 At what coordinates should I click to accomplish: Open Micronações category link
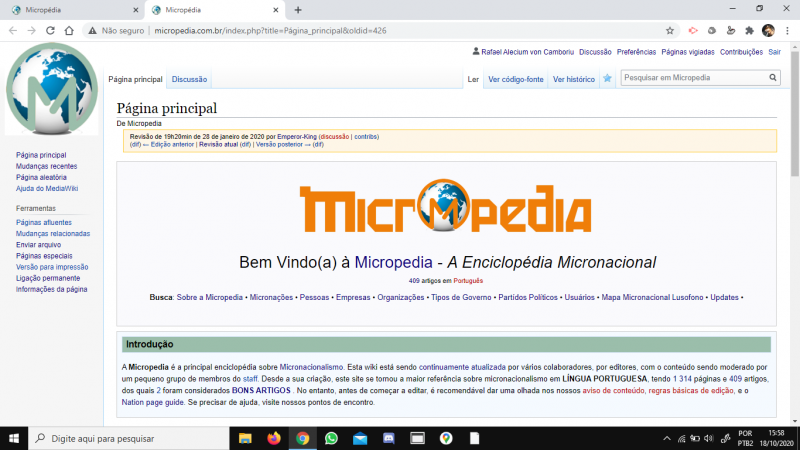coord(271,297)
